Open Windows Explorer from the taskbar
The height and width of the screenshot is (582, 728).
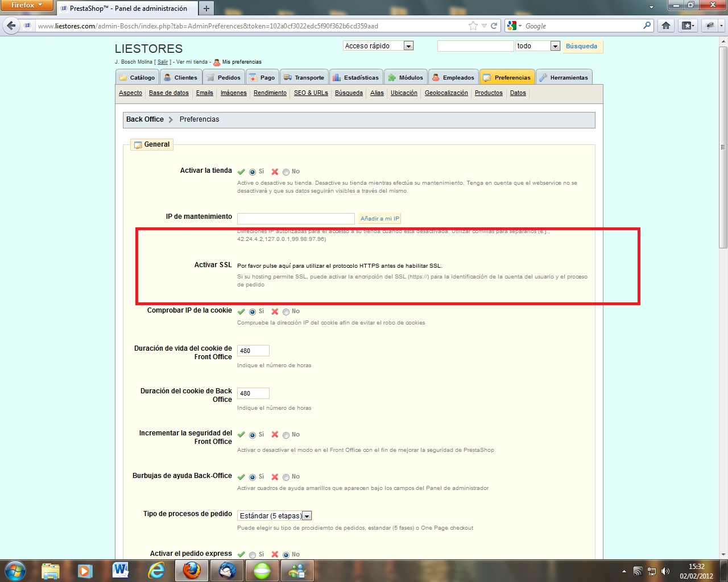coord(51,571)
